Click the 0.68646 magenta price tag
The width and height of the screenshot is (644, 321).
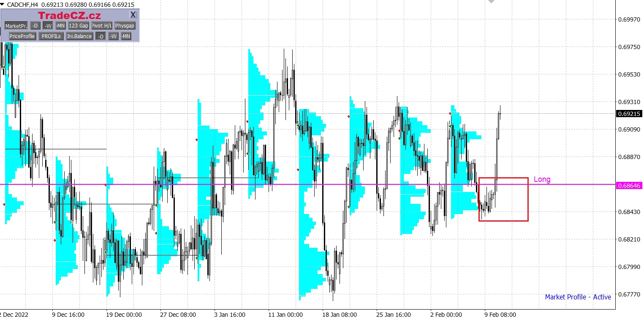click(629, 185)
